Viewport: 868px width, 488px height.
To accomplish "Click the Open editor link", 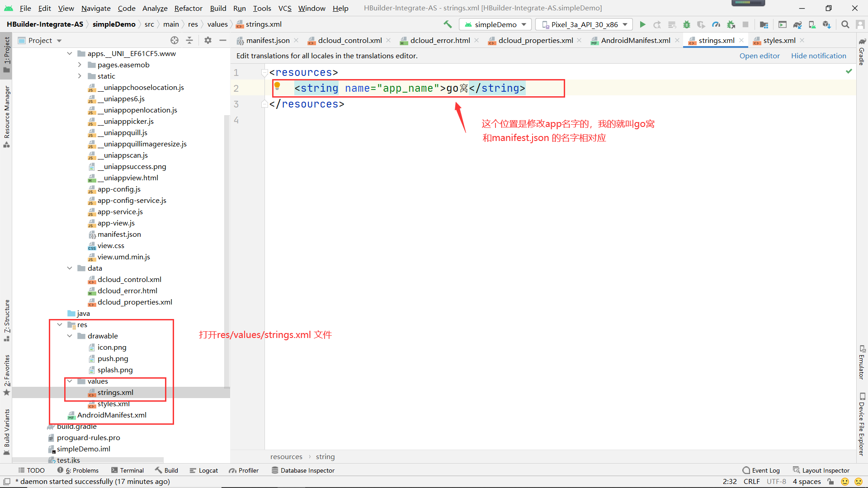I will click(759, 56).
